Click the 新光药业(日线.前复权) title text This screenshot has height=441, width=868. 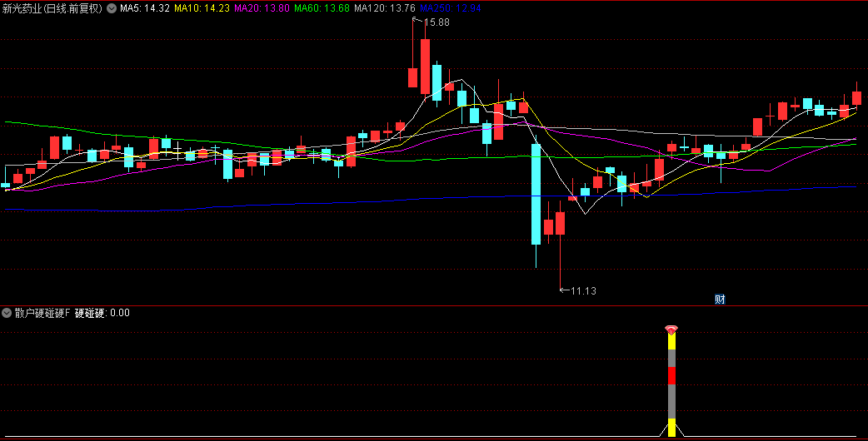pyautogui.click(x=52, y=8)
